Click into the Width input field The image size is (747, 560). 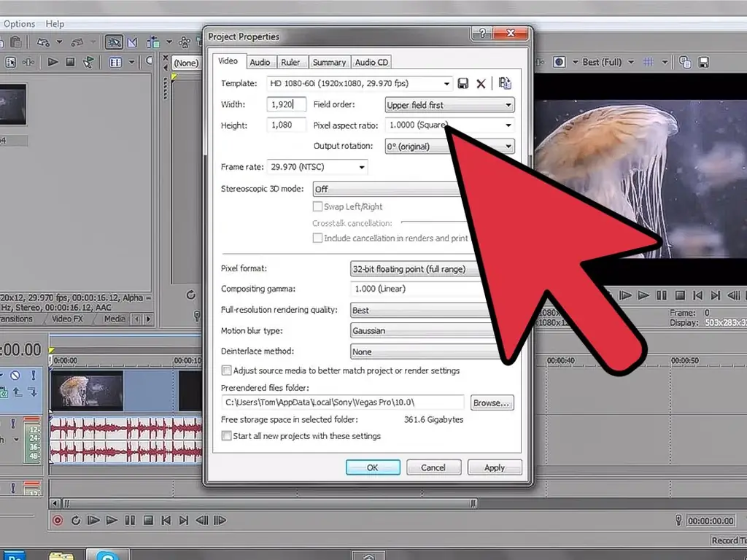pyautogui.click(x=286, y=104)
